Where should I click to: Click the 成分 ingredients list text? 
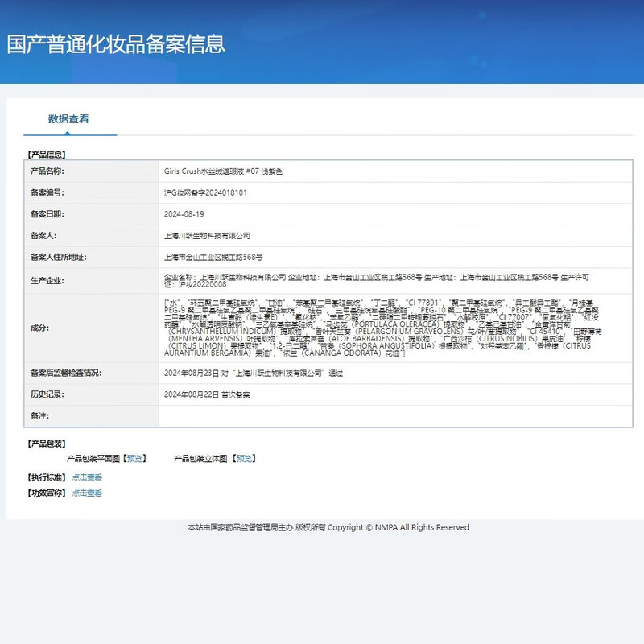(x=382, y=328)
